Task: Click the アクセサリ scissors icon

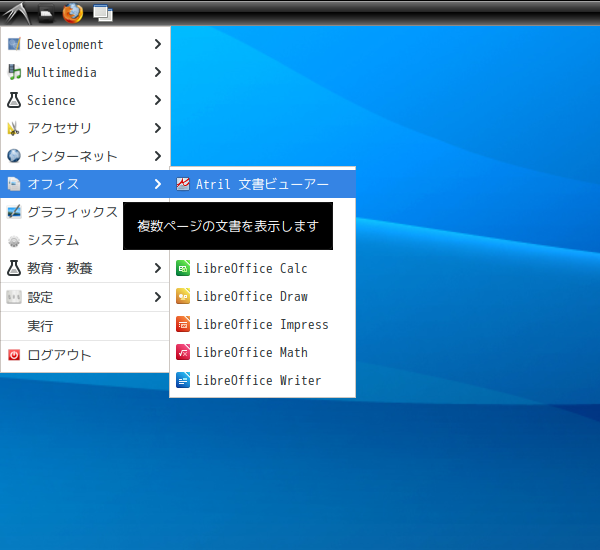Action: (x=14, y=128)
